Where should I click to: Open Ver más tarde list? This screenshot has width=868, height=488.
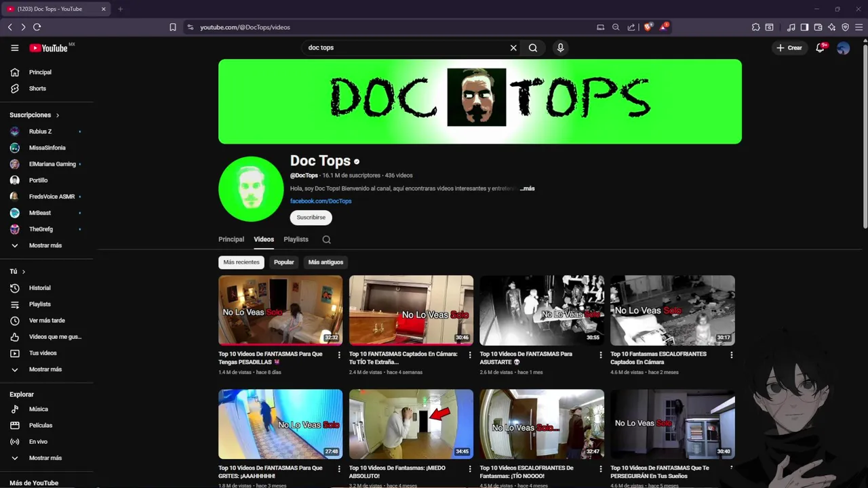46,321
